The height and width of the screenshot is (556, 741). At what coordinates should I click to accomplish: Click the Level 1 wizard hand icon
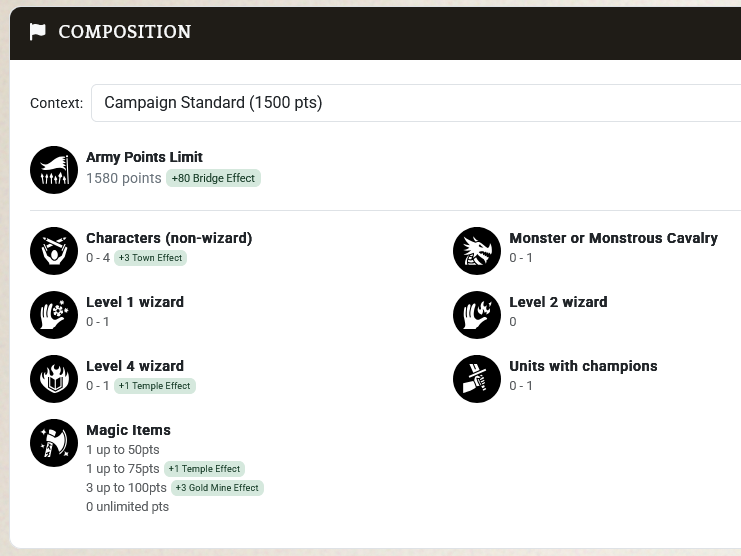tap(54, 315)
